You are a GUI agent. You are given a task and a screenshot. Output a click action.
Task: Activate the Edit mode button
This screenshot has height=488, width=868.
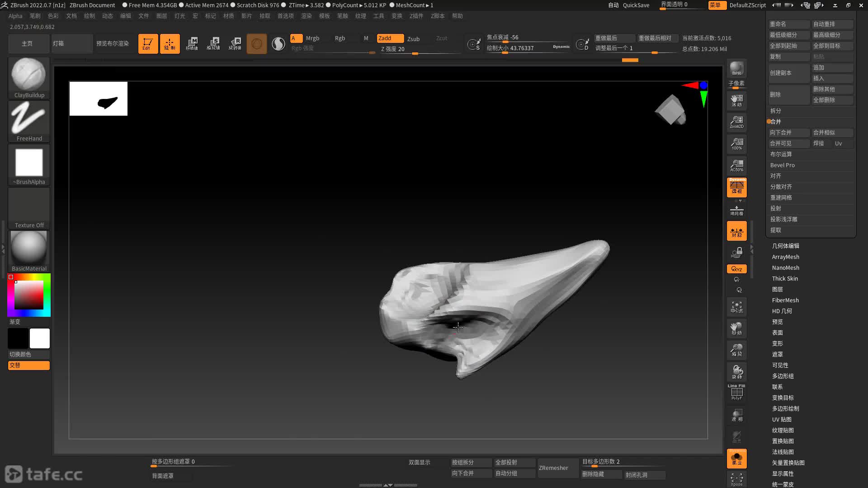pyautogui.click(x=148, y=44)
